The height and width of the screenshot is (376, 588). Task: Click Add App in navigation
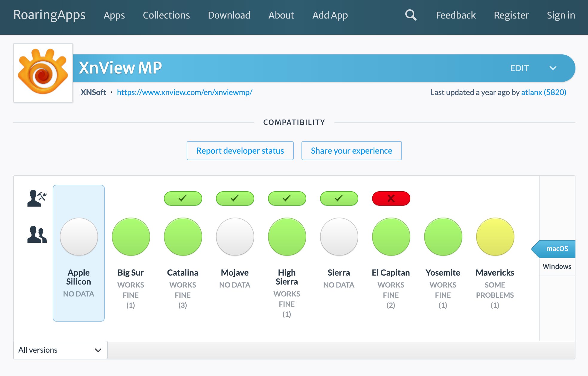(x=330, y=15)
